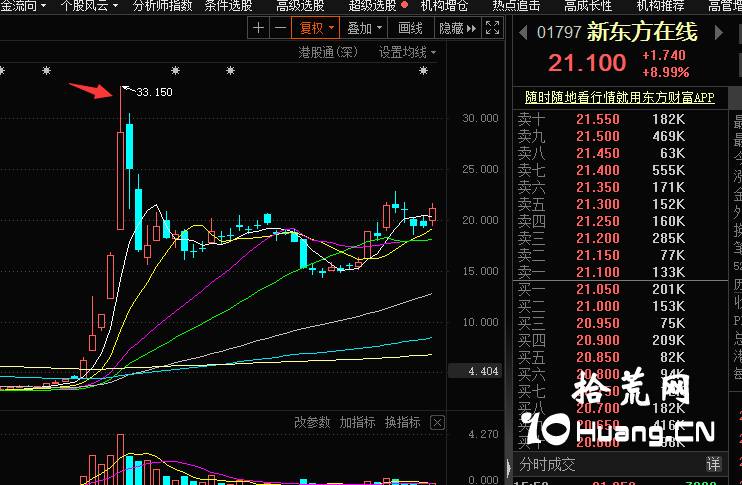Click 卖九 volume 469K
This screenshot has width=742, height=485.
click(x=668, y=136)
